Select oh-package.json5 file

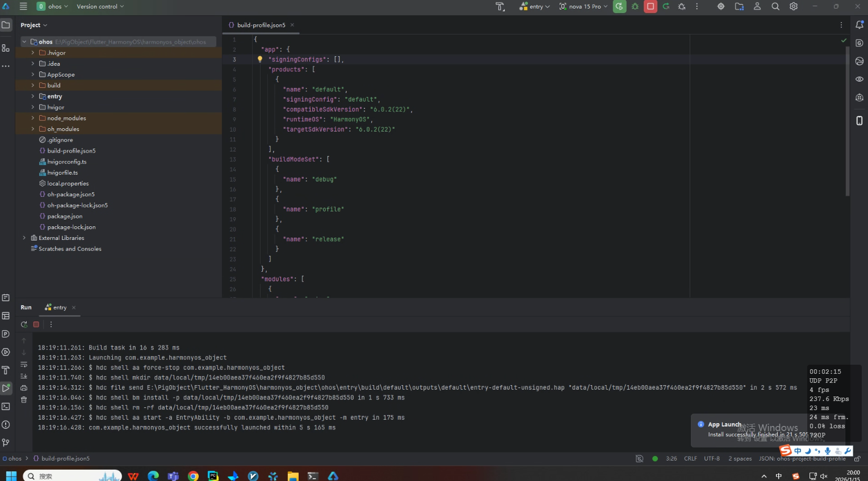(71, 194)
